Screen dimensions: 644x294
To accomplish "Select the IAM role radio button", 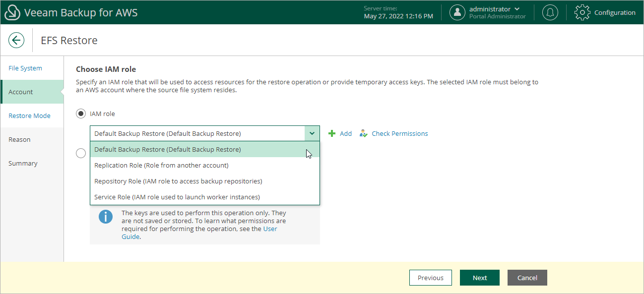I will coord(81,113).
